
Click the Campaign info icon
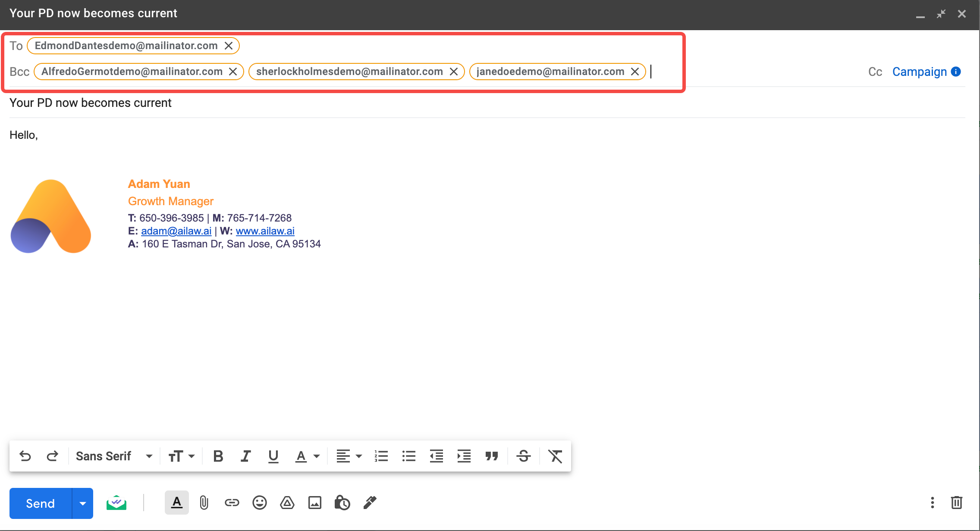point(956,72)
